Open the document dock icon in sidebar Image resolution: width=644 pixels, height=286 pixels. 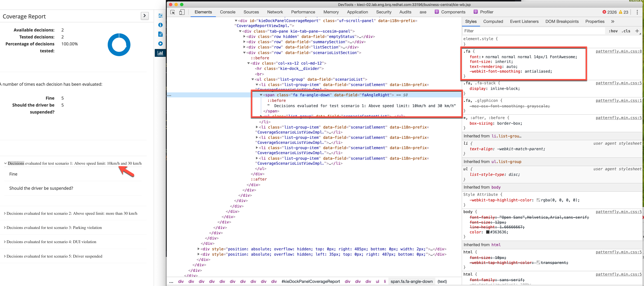pyautogui.click(x=160, y=34)
